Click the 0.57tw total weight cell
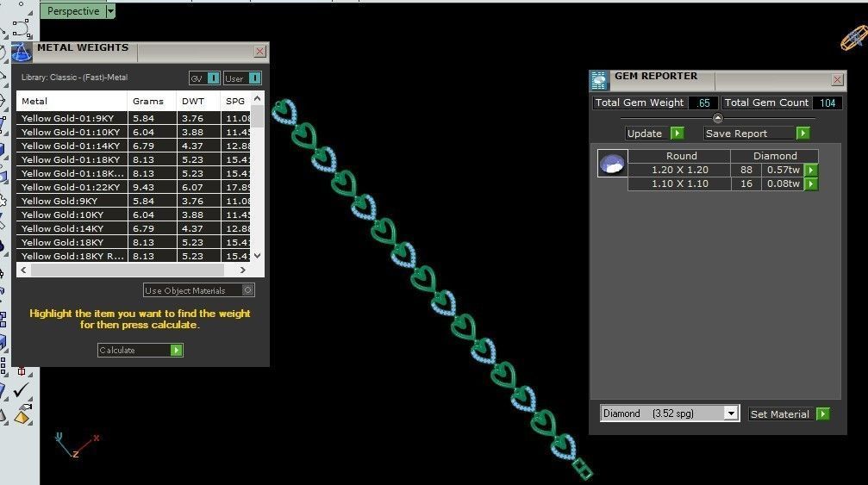Image resolution: width=868 pixels, height=485 pixels. coord(783,170)
